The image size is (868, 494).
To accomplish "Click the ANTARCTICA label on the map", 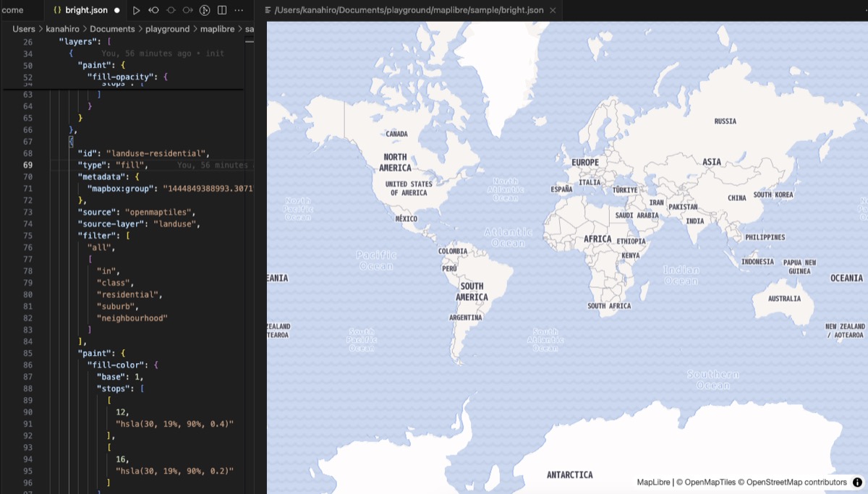I will pos(569,474).
